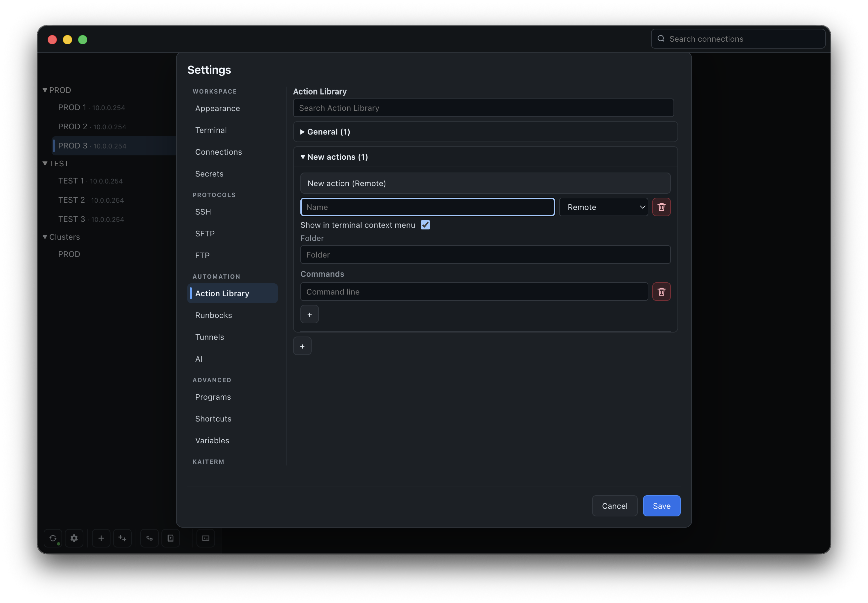Expand the General (1) group

click(x=485, y=132)
